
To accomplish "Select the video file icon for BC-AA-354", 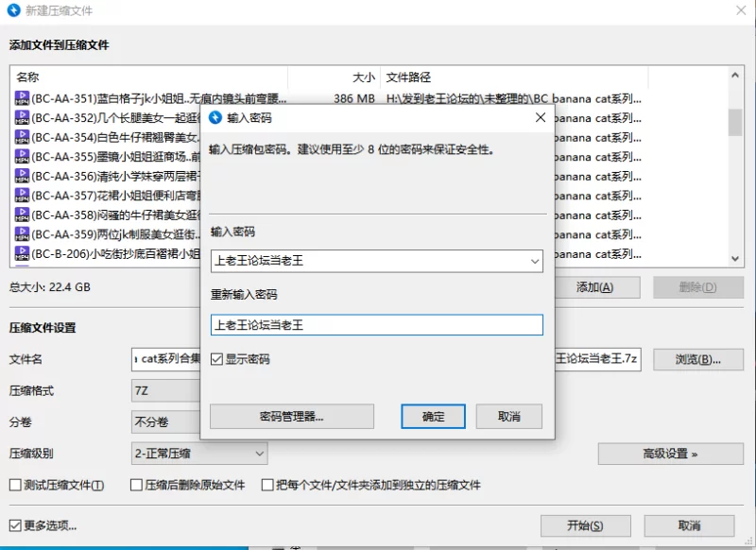I will pyautogui.click(x=22, y=137).
